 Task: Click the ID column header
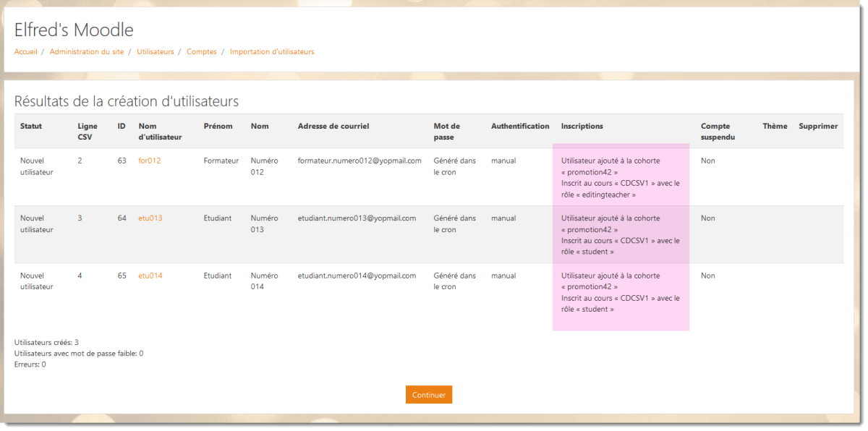[x=122, y=126]
